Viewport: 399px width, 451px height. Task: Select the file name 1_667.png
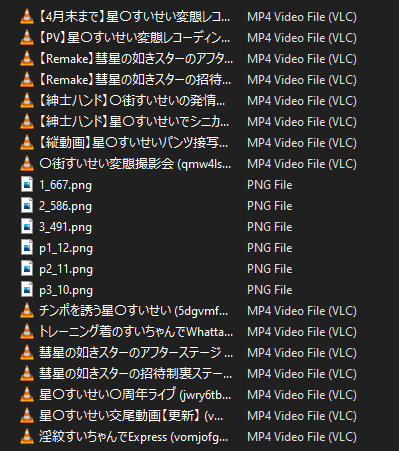point(65,185)
